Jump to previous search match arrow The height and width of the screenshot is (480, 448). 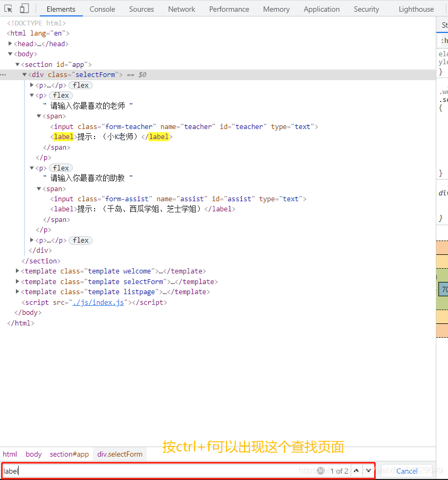click(356, 471)
